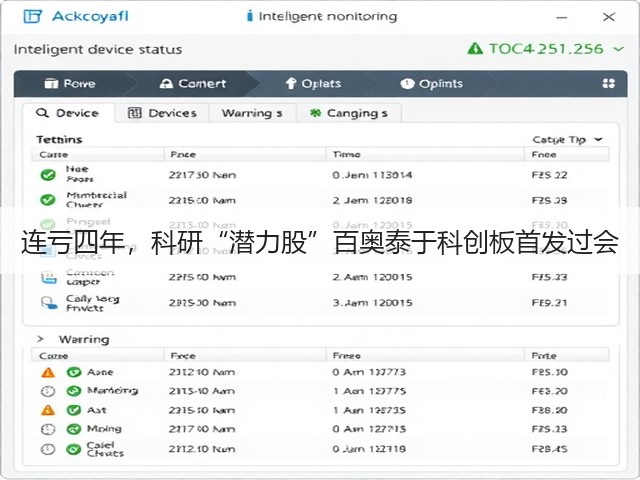
Task: Expand the TOC4.251.256 dropdown chevron
Action: [619, 49]
